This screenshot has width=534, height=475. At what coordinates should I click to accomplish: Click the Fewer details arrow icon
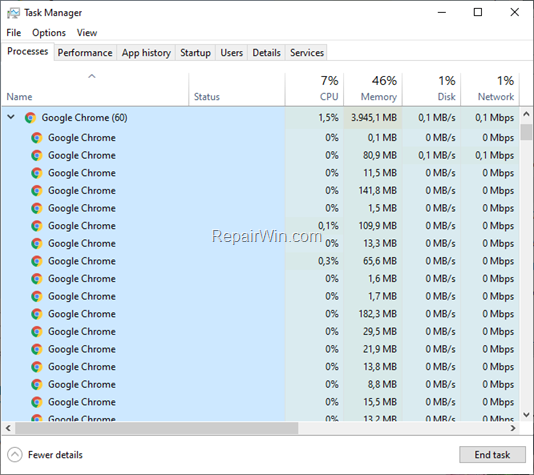15,455
